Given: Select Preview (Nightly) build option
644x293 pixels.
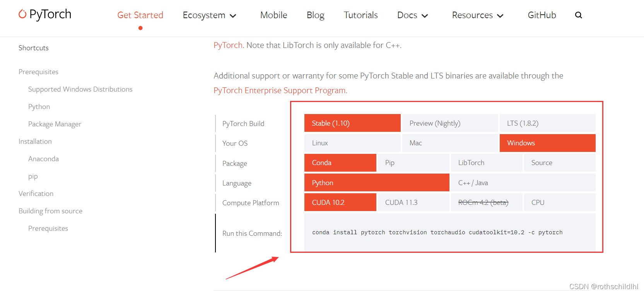Looking at the screenshot, I should pos(450,123).
